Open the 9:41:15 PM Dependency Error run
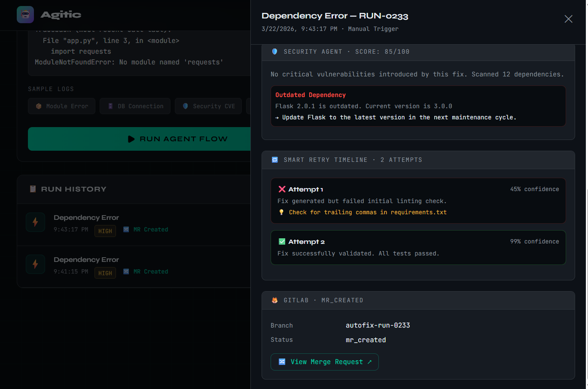This screenshot has width=588, height=389. point(134,267)
